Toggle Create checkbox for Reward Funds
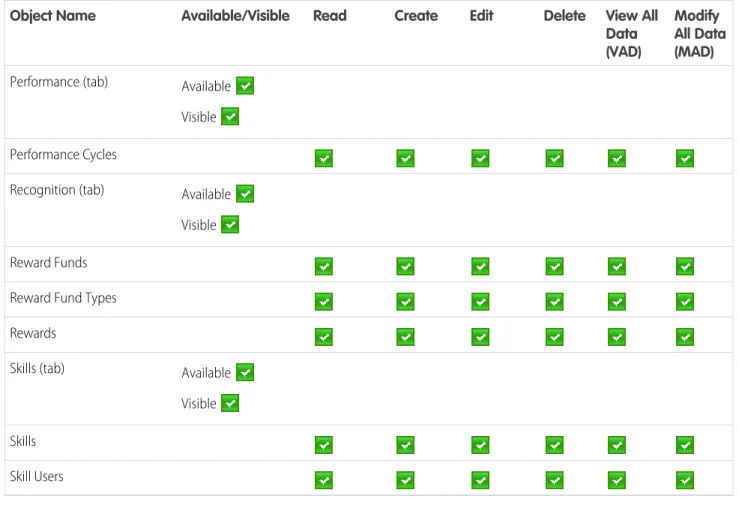This screenshot has width=739, height=505. (405, 266)
